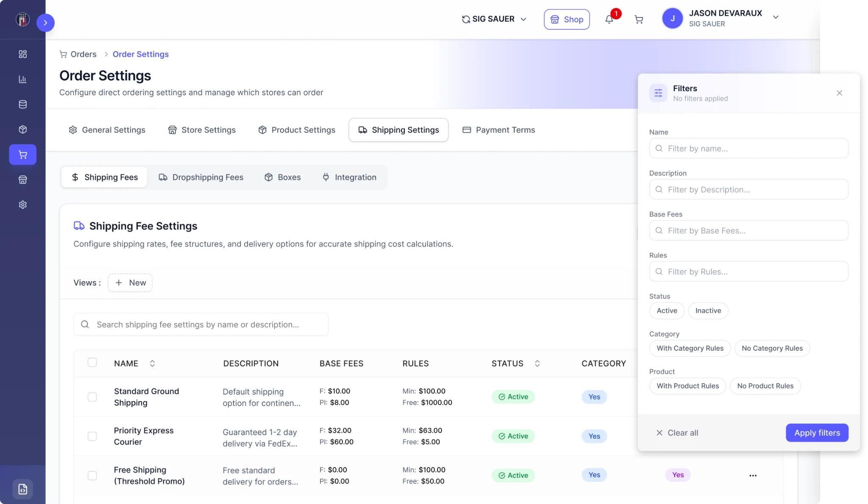Toggle the select-all checkbox in the table header

tap(92, 362)
